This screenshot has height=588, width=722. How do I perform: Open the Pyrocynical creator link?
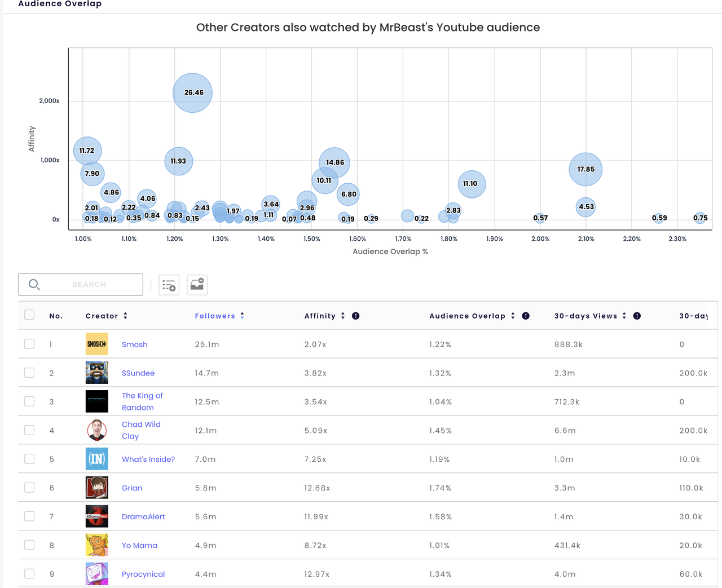click(143, 574)
